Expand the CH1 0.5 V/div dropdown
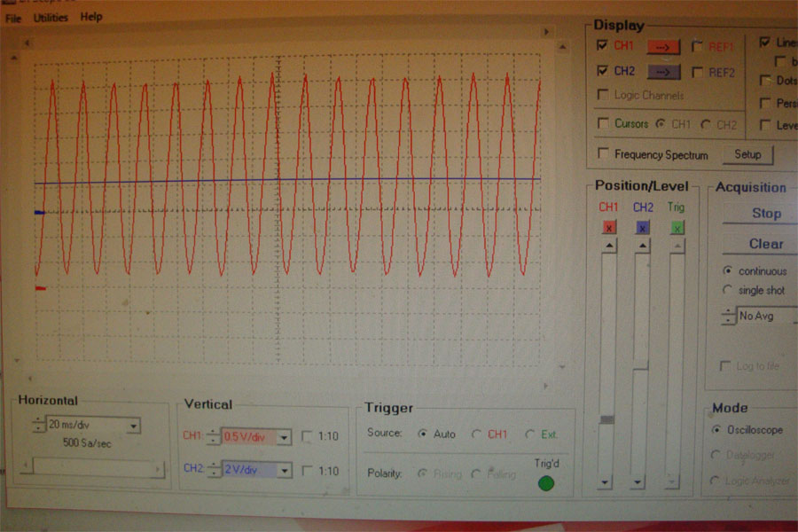This screenshot has height=532, width=798. point(284,437)
